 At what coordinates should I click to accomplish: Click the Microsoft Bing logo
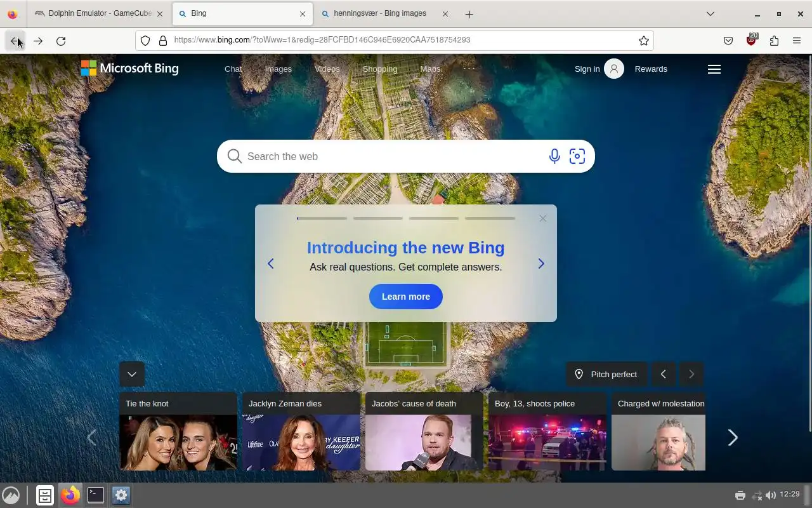(x=130, y=69)
